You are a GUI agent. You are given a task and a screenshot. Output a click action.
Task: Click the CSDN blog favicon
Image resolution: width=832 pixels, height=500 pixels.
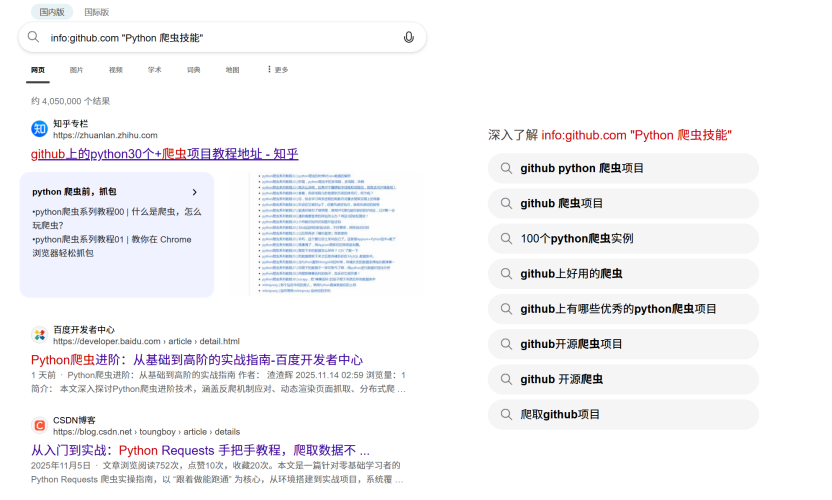click(39, 425)
